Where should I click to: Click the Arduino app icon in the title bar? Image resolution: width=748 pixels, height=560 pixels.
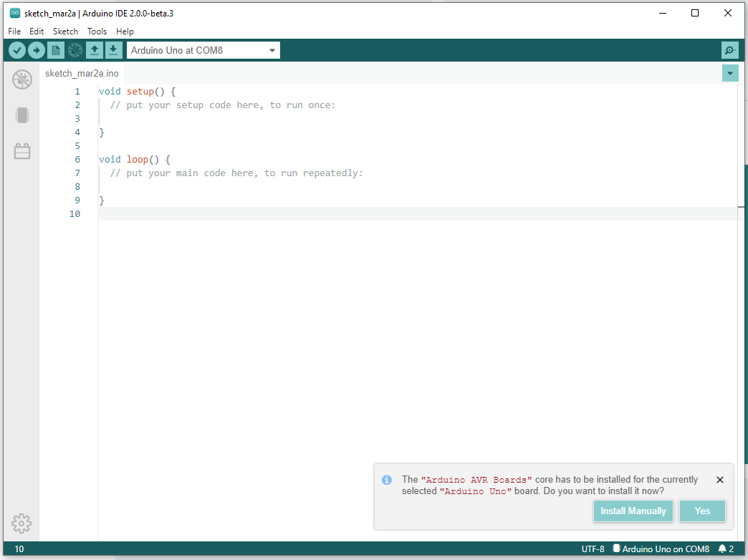(x=15, y=13)
